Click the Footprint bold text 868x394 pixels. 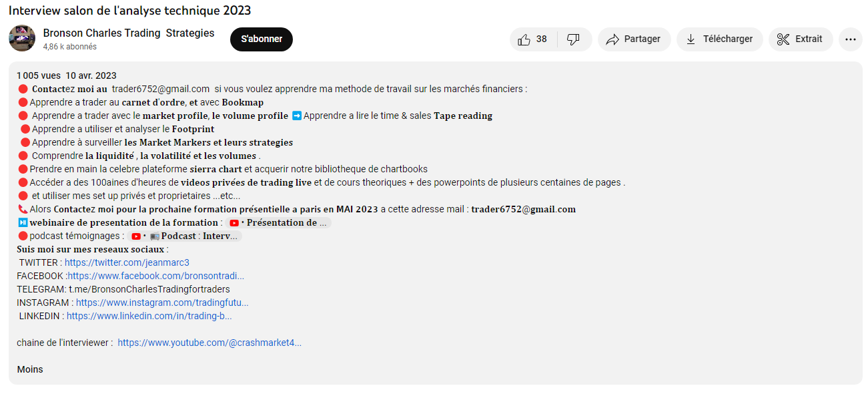coord(193,129)
